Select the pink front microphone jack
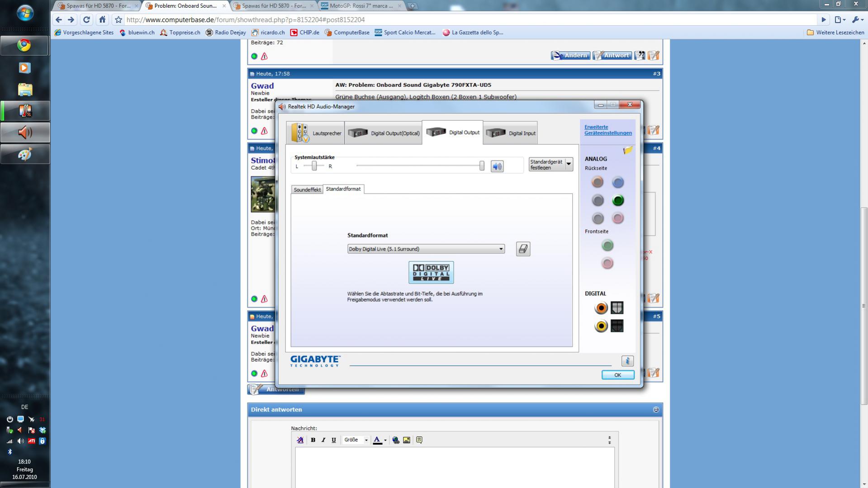Viewport: 868px width, 488px height. (607, 263)
